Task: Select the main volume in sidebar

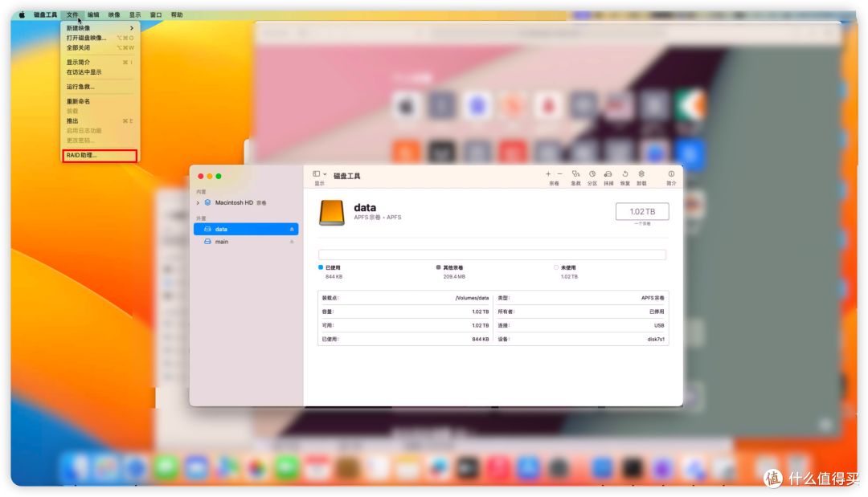Action: coord(246,242)
